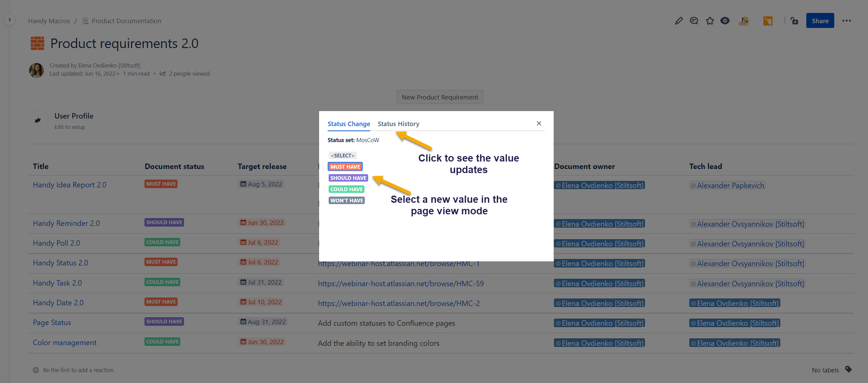Open the NEW features announcement icon

point(744,20)
